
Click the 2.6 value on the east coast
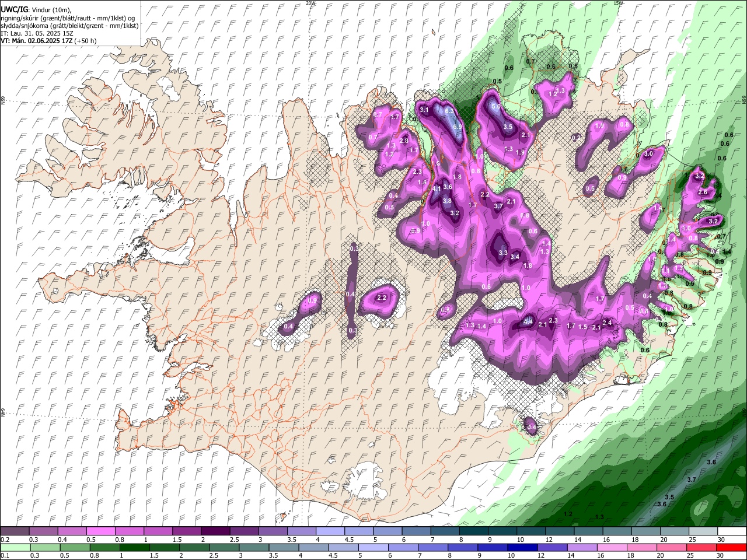click(703, 192)
